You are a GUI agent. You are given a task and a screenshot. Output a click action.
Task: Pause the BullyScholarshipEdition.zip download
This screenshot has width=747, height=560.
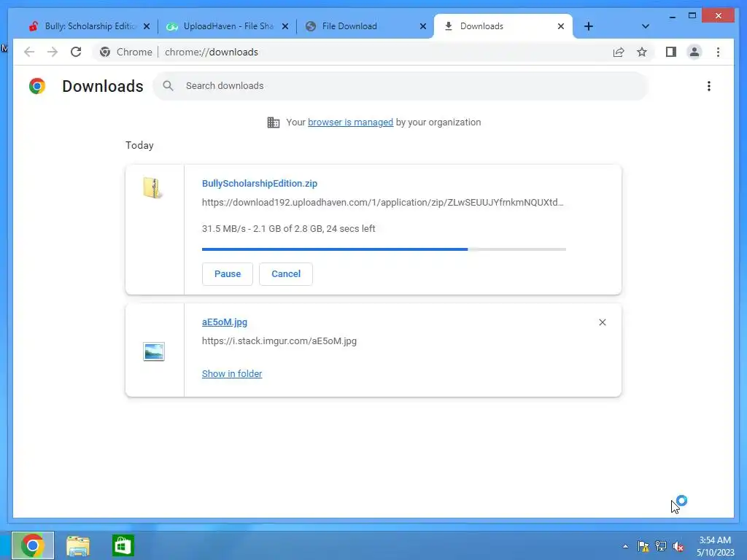pyautogui.click(x=228, y=274)
